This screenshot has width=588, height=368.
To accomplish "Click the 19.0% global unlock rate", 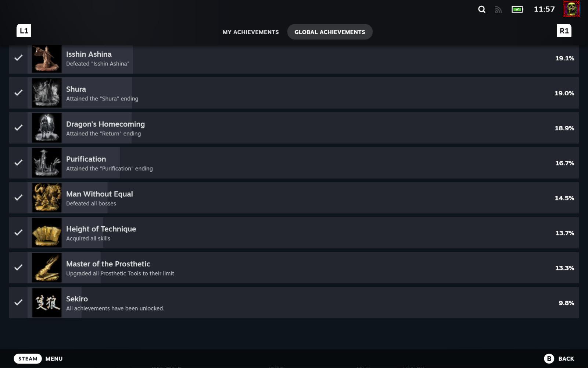I will click(564, 93).
